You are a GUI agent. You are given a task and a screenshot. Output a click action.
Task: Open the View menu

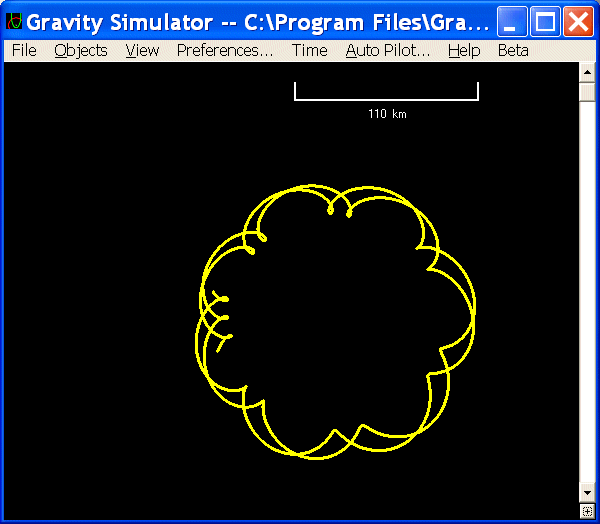coord(142,51)
